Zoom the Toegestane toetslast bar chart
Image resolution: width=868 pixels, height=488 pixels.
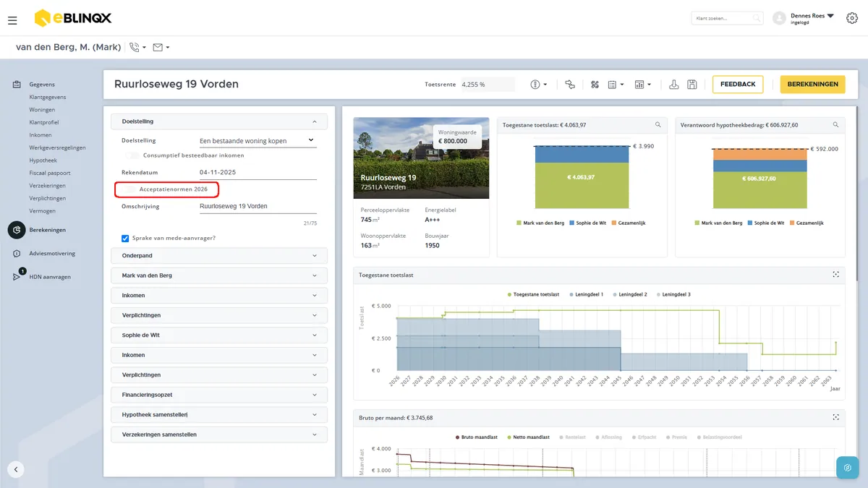point(658,125)
